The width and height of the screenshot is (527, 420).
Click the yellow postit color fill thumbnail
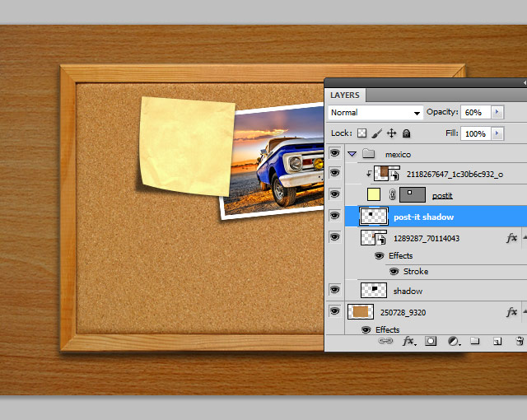[x=373, y=195]
